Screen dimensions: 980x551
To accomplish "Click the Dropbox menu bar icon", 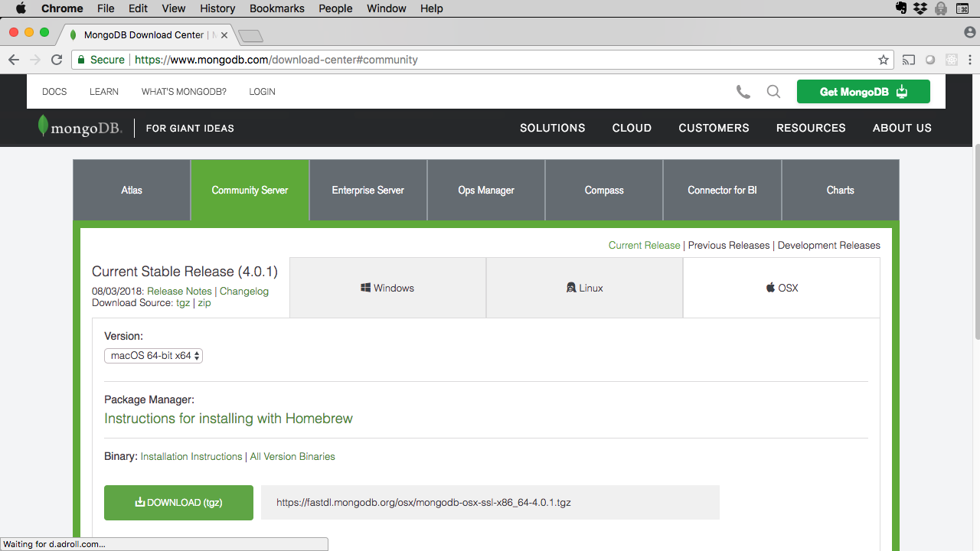I will tap(921, 8).
